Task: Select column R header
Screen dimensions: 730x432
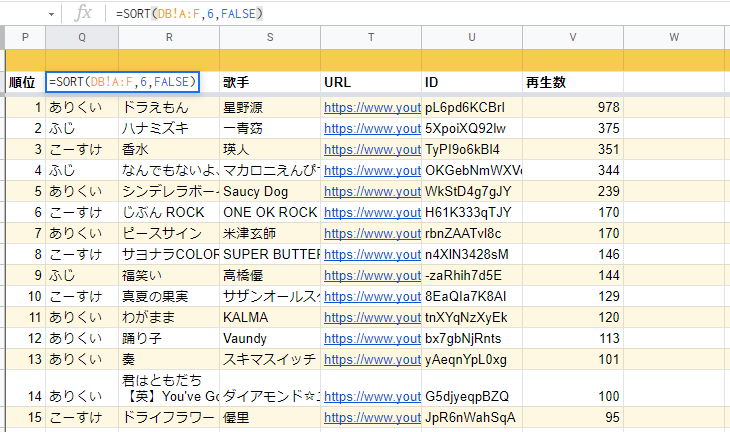Action: point(168,37)
